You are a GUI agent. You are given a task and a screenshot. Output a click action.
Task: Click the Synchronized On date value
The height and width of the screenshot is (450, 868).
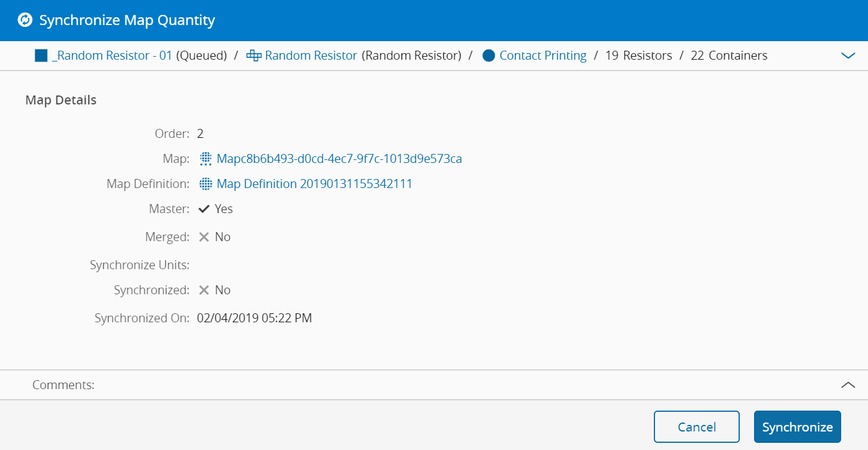tap(254, 318)
